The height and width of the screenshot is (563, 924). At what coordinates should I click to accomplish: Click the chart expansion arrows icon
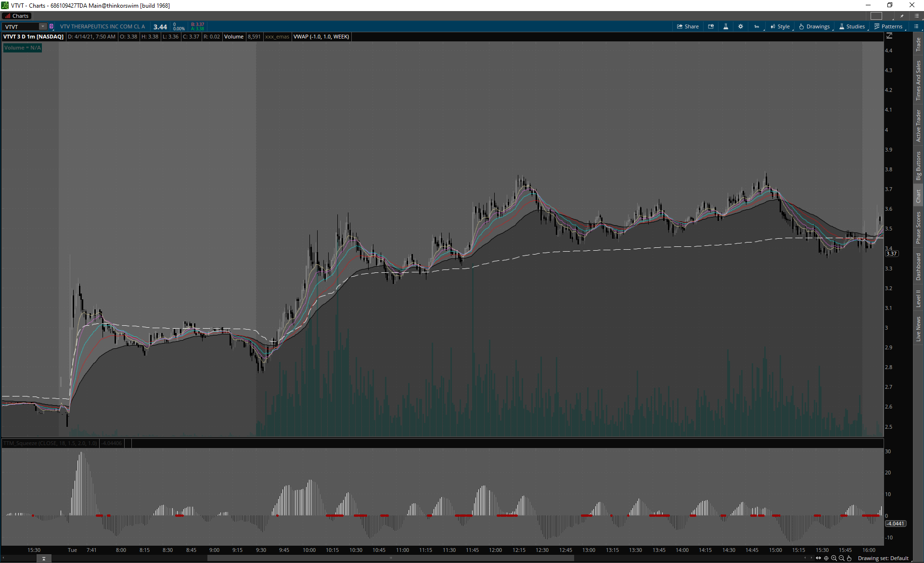click(x=818, y=558)
